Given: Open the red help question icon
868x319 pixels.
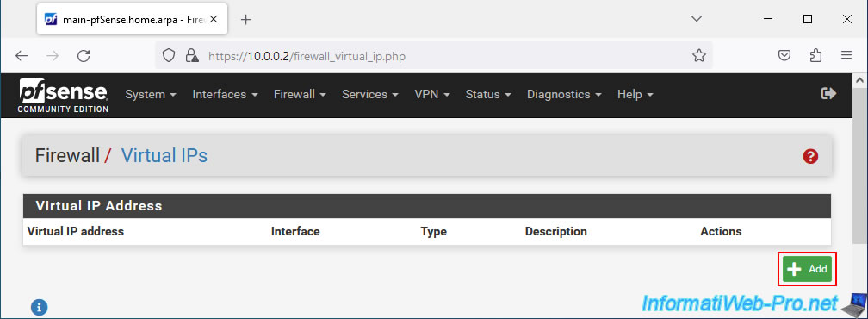Looking at the screenshot, I should click(810, 157).
